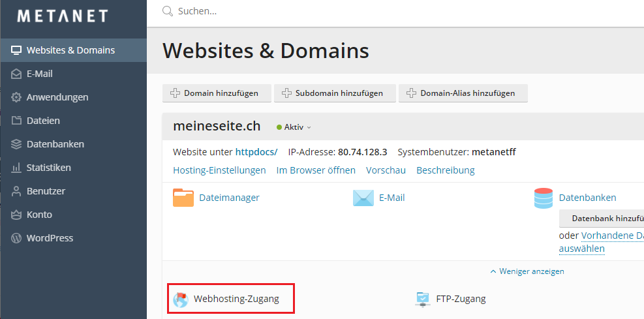Select Statistiken from the sidebar menu
This screenshot has width=644, height=319.
tap(48, 168)
